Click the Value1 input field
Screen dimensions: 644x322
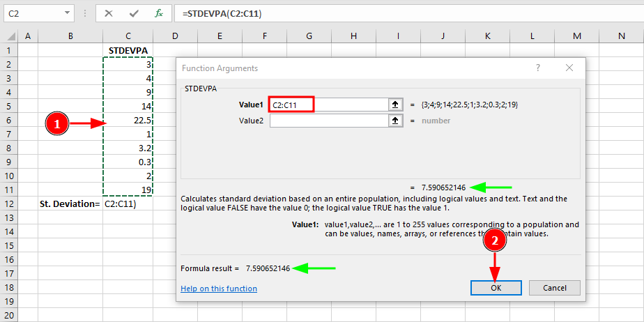click(x=328, y=105)
